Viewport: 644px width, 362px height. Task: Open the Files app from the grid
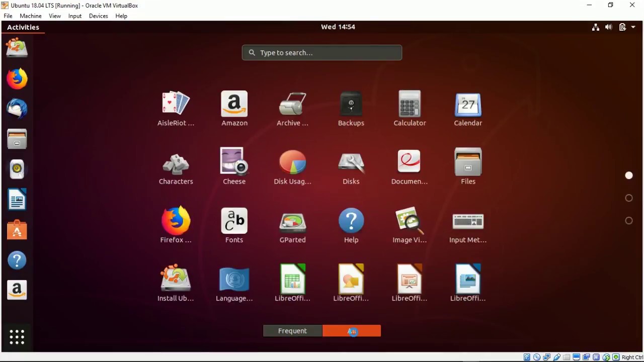pyautogui.click(x=468, y=167)
